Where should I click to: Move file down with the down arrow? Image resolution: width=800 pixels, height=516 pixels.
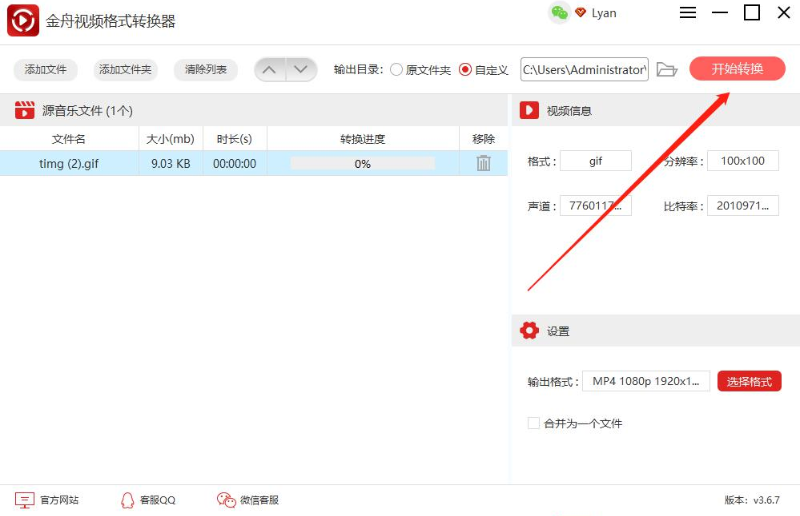pos(301,70)
